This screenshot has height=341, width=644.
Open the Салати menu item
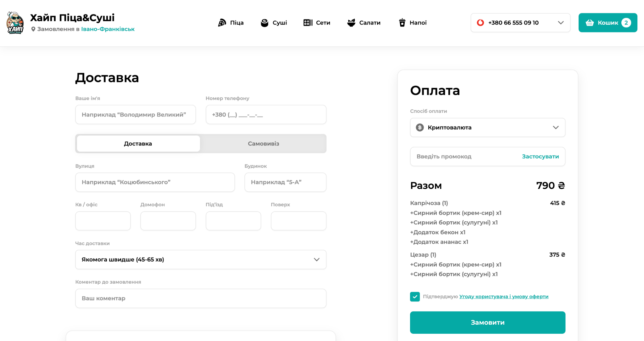click(x=369, y=23)
